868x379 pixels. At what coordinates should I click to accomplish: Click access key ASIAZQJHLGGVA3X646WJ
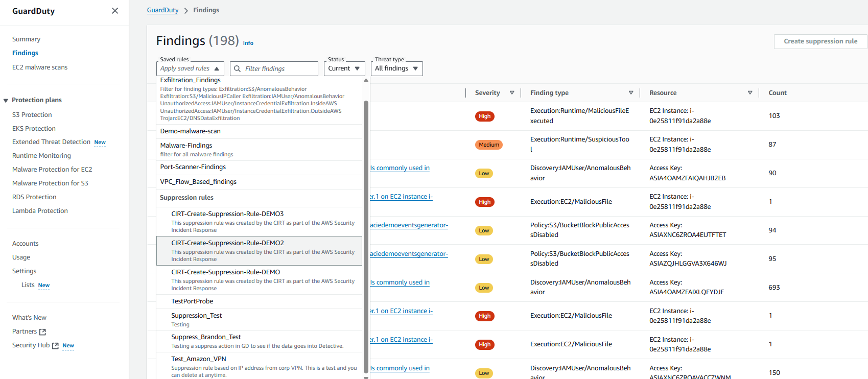pos(688,264)
